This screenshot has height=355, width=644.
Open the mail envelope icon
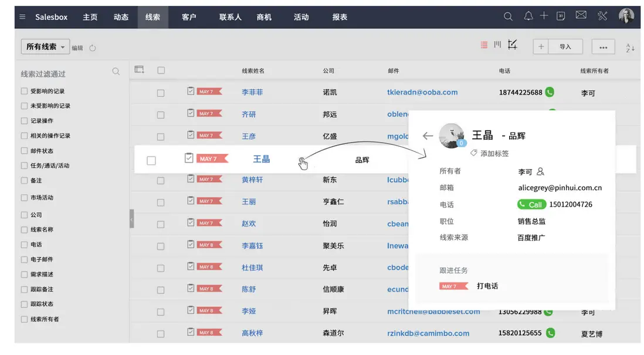click(x=581, y=15)
